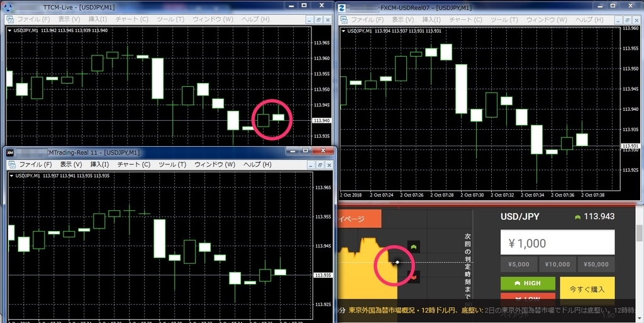This screenshot has height=323, width=644.
Task: Choose the ¥50,000 preset amount
Action: pyautogui.click(x=596, y=264)
